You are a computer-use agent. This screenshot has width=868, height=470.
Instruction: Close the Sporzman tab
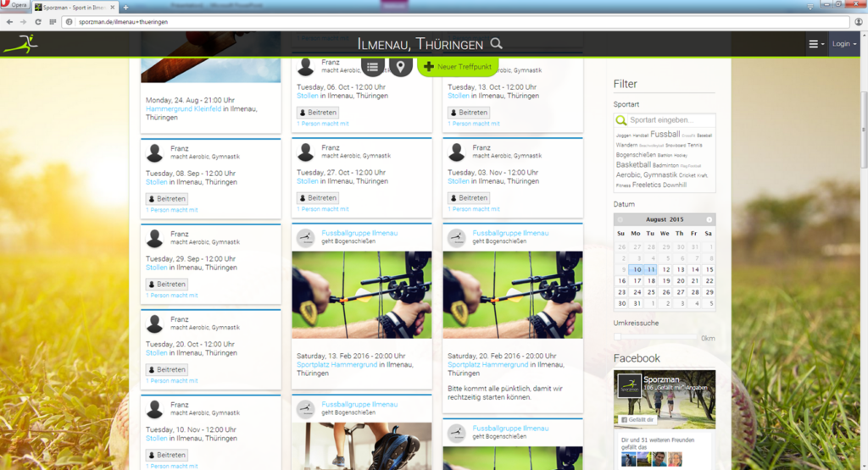[113, 7]
